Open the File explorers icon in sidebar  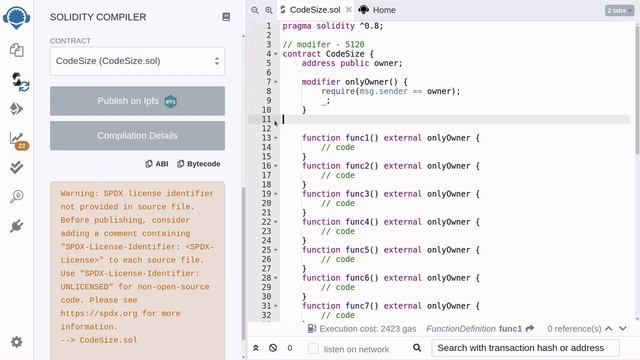(x=17, y=50)
